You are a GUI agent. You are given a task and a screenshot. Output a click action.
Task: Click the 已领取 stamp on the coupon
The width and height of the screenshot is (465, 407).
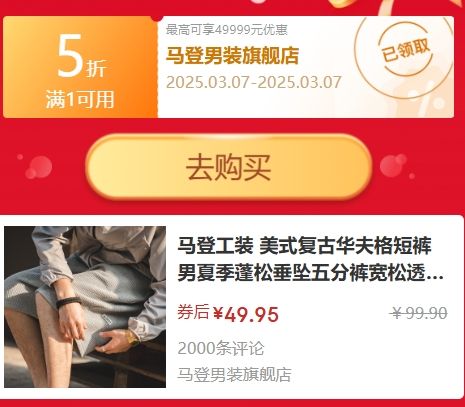pyautogui.click(x=405, y=52)
